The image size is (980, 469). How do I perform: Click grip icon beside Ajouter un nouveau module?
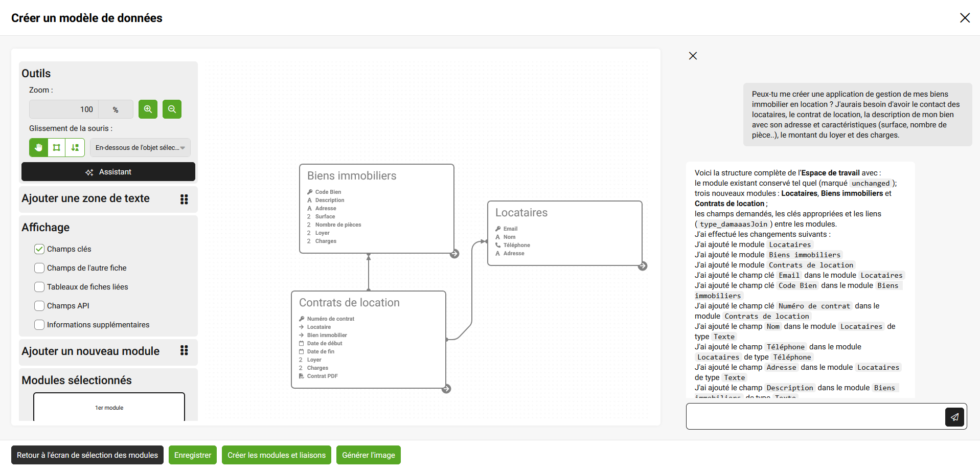[184, 350]
